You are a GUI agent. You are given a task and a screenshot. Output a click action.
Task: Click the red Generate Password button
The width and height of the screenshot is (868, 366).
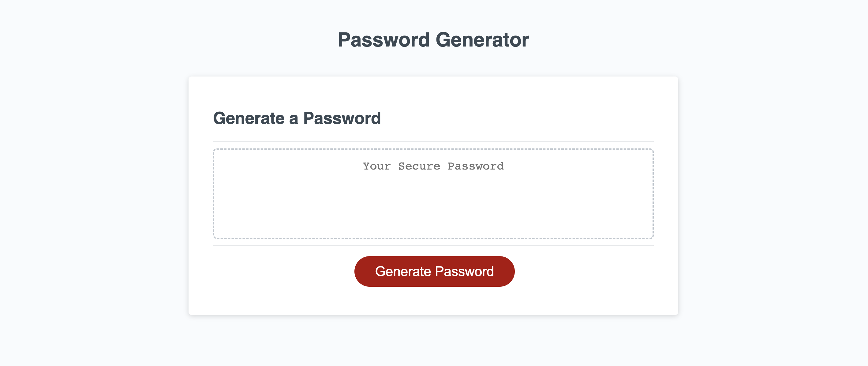434,271
